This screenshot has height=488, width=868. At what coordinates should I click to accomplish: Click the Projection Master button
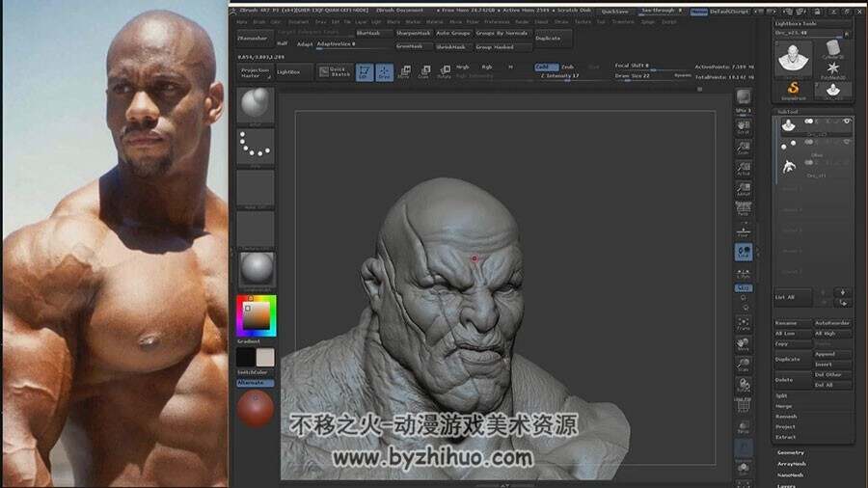click(x=255, y=72)
